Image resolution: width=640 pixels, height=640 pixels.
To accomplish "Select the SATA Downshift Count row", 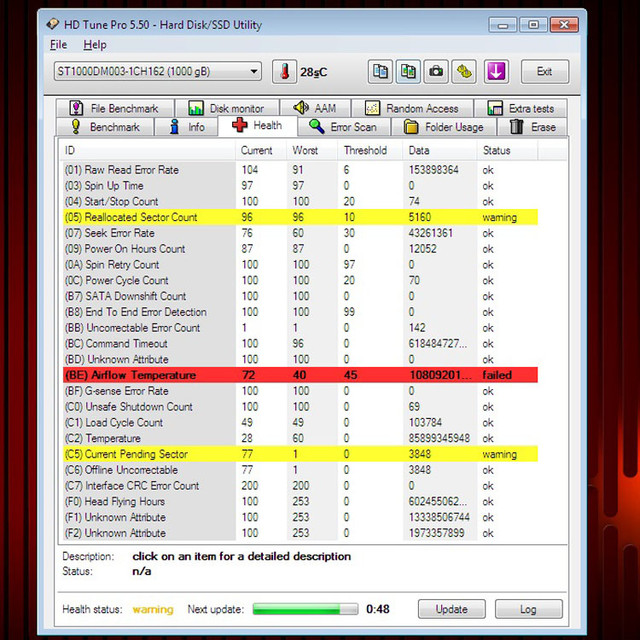I will 300,296.
